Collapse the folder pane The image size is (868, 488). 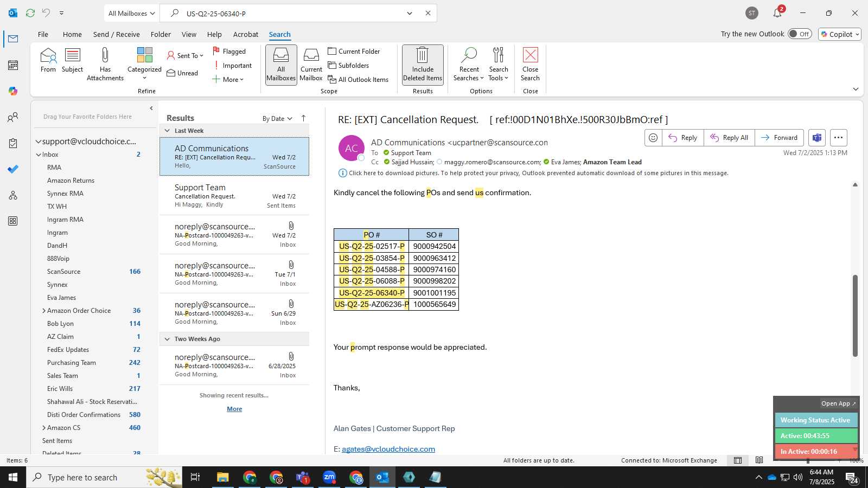[151, 108]
